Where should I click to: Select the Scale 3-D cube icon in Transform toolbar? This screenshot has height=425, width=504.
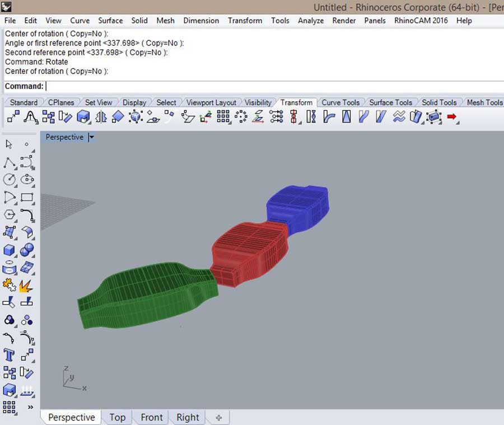(83, 116)
